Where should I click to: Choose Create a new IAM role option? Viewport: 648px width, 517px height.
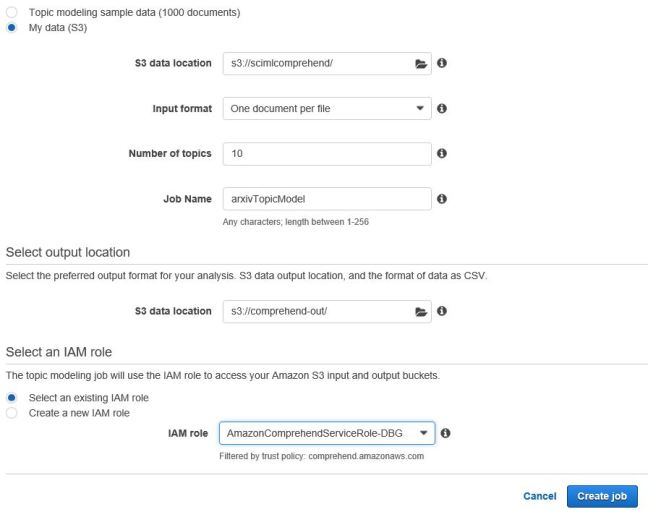pos(11,412)
